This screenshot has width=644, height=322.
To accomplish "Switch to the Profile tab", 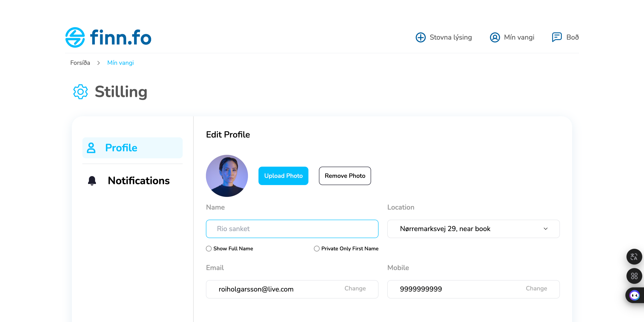I will point(133,148).
